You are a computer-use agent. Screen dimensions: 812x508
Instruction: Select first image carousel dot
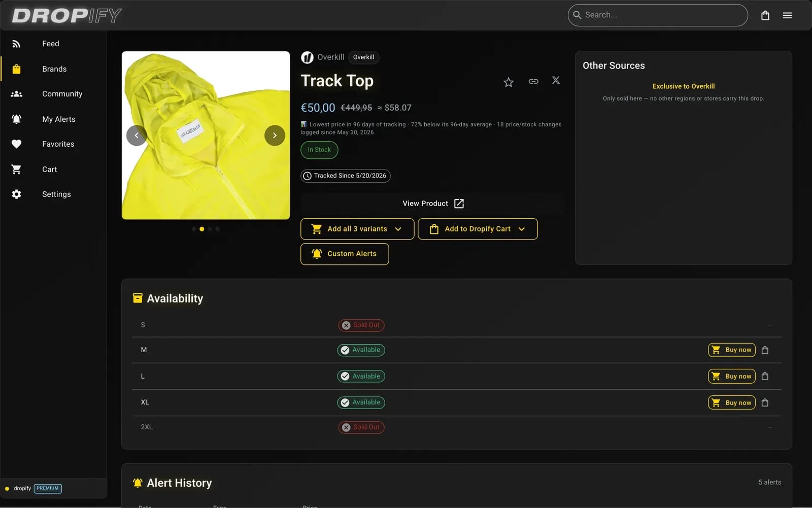194,229
